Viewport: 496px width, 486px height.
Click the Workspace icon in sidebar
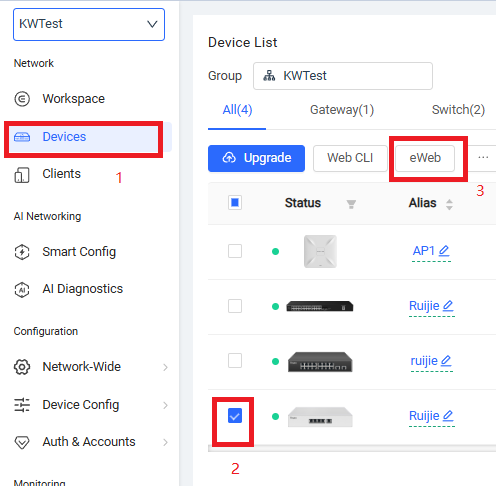(22, 99)
